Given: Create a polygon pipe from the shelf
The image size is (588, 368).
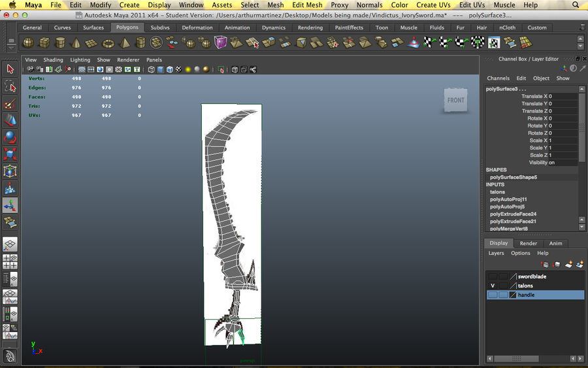Looking at the screenshot, I should click(140, 42).
